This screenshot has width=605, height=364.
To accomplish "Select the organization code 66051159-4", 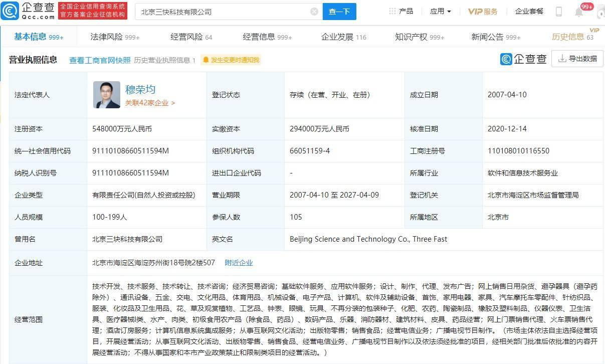I will pyautogui.click(x=310, y=151).
